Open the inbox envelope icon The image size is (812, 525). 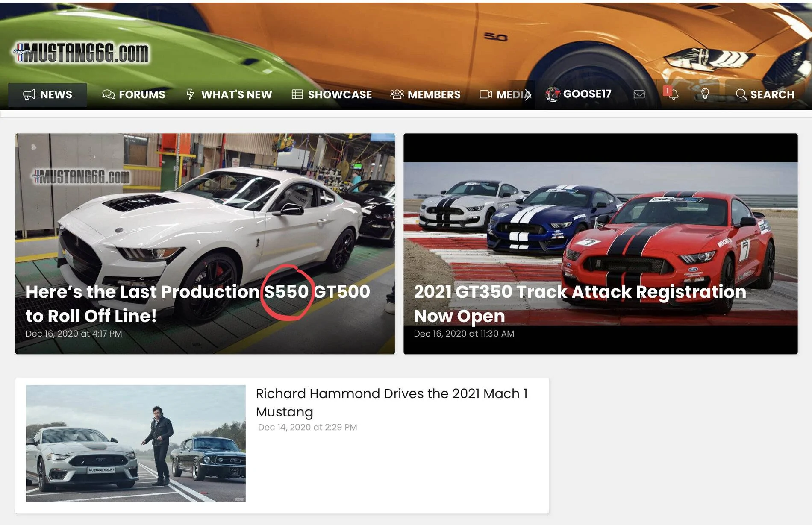639,94
